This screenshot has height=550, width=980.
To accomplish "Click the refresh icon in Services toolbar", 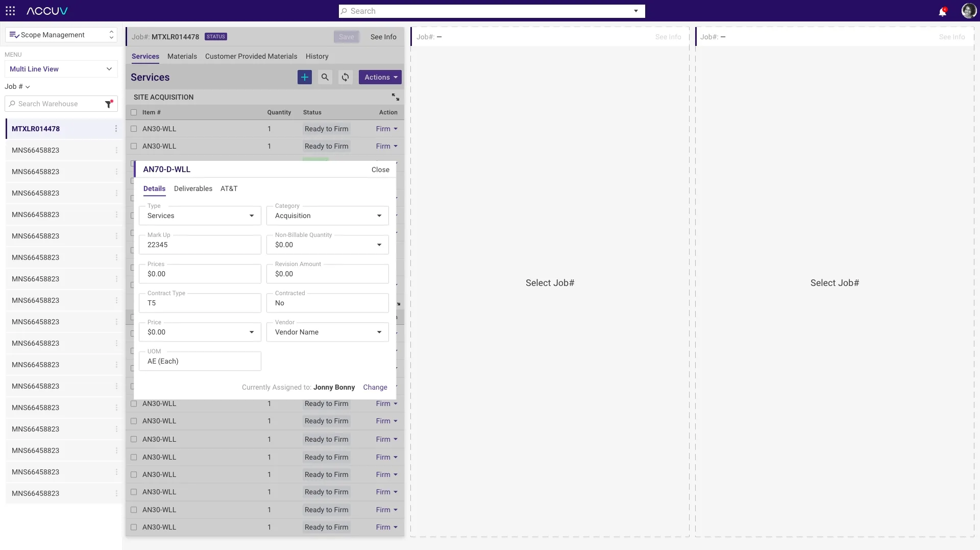I will pos(346,77).
